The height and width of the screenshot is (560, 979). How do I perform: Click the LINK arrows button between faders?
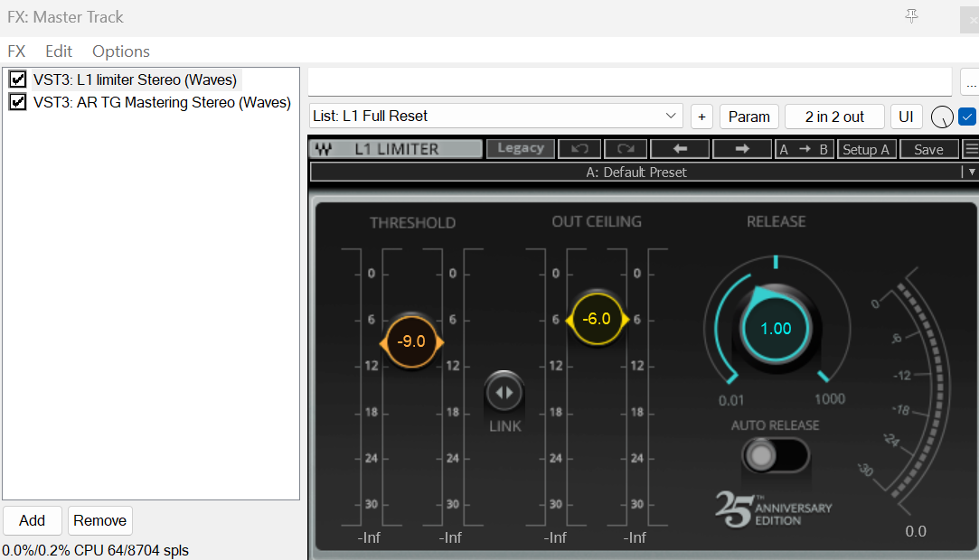pos(504,392)
